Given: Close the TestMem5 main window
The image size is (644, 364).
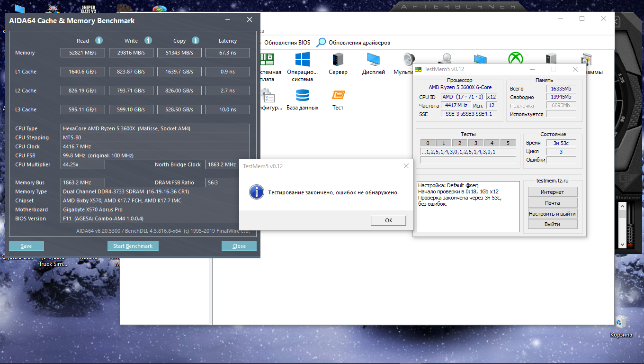Looking at the screenshot, I should pos(575,69).
